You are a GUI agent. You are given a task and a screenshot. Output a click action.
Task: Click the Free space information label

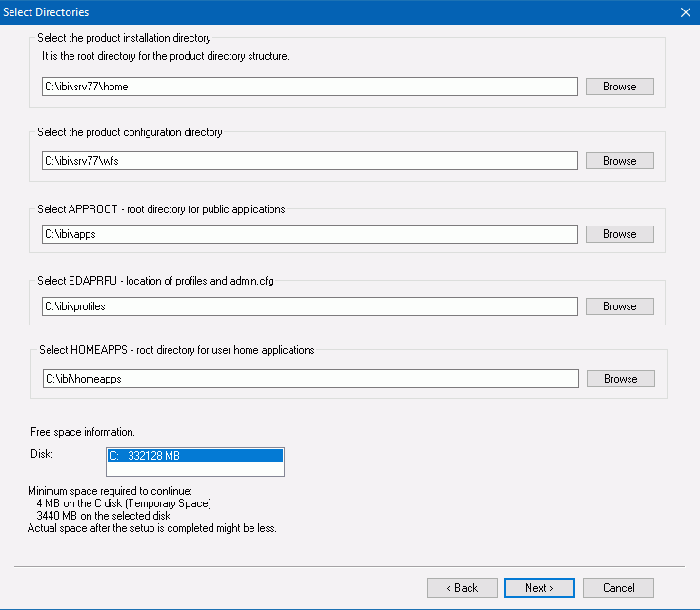[x=83, y=432]
